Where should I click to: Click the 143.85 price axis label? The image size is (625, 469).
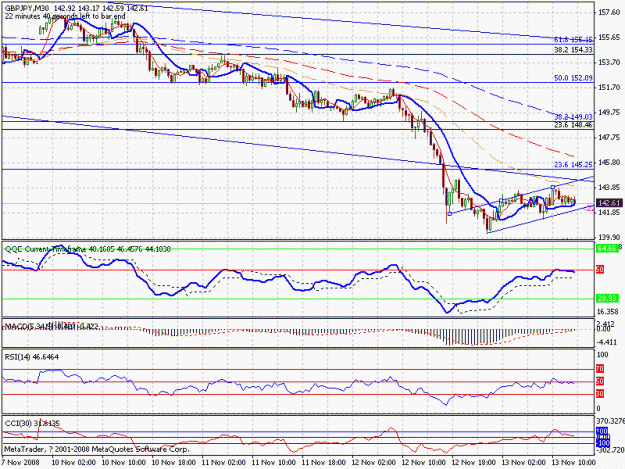pyautogui.click(x=609, y=187)
